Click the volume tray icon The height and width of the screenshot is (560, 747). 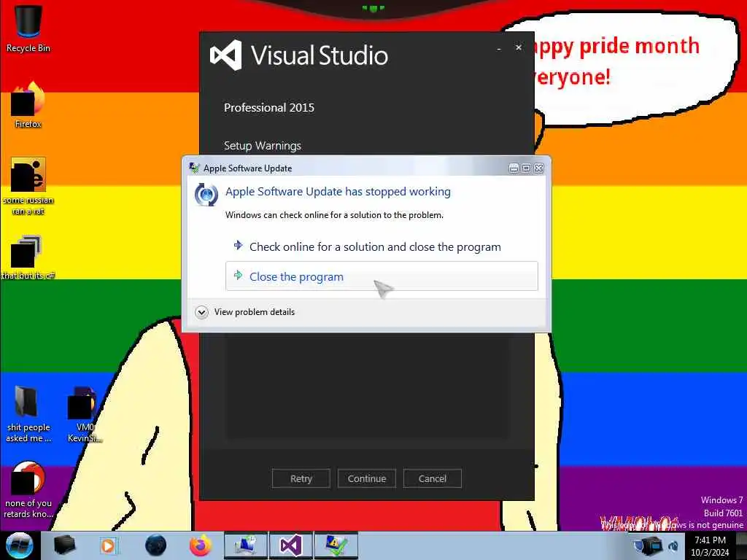click(x=673, y=546)
